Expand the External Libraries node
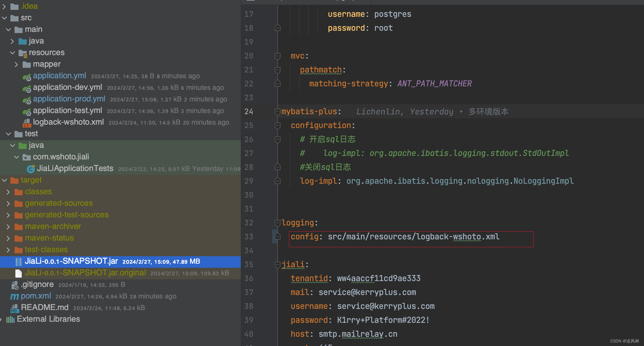Screen dimensions: 644x346 pos(1,319)
